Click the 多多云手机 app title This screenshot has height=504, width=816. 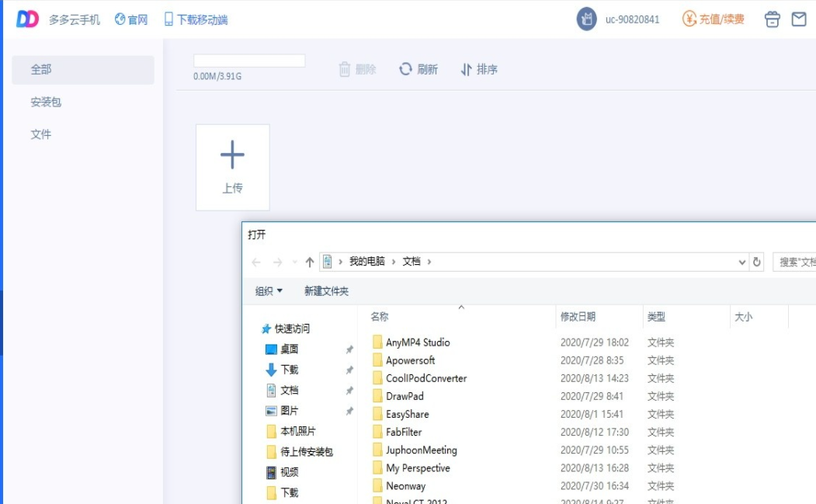click(x=75, y=19)
